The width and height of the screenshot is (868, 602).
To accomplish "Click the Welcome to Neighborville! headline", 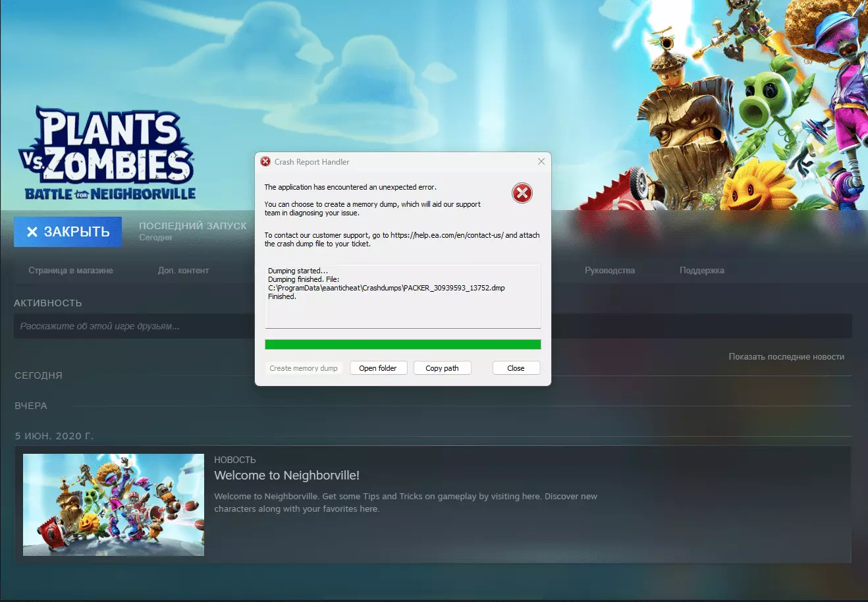I will [286, 476].
